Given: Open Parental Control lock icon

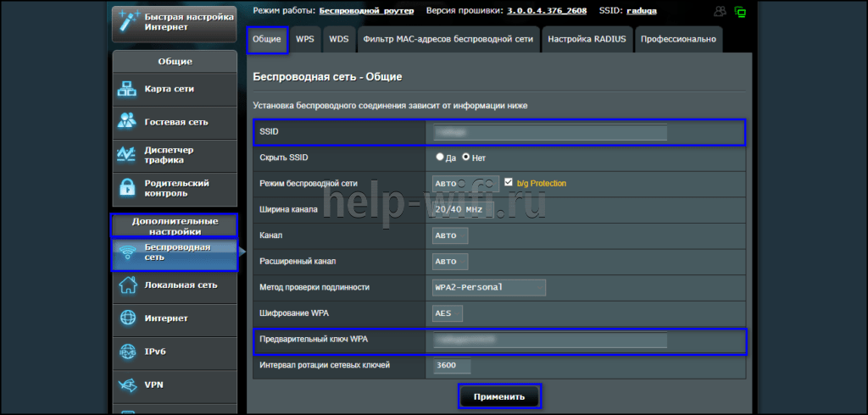Looking at the screenshot, I should (127, 188).
